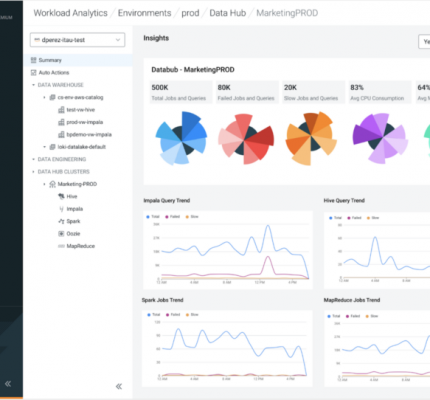Click the Impala Query Trend heading

pos(167,200)
